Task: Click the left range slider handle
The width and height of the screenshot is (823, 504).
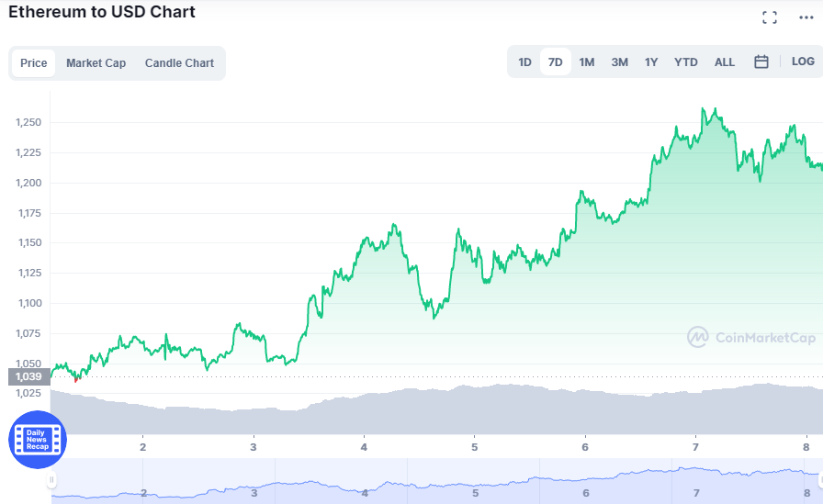Action: click(x=51, y=479)
